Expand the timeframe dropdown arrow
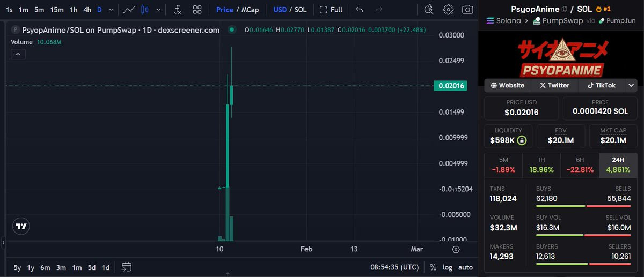Screen dimensions: 644x277 (111, 10)
